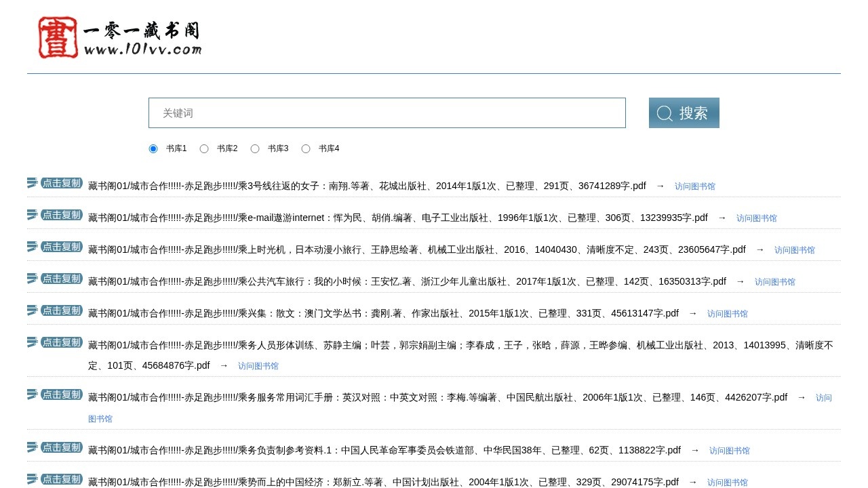
Task: Click the list icon beside 乘兴集：散文 row
Action: (x=31, y=309)
